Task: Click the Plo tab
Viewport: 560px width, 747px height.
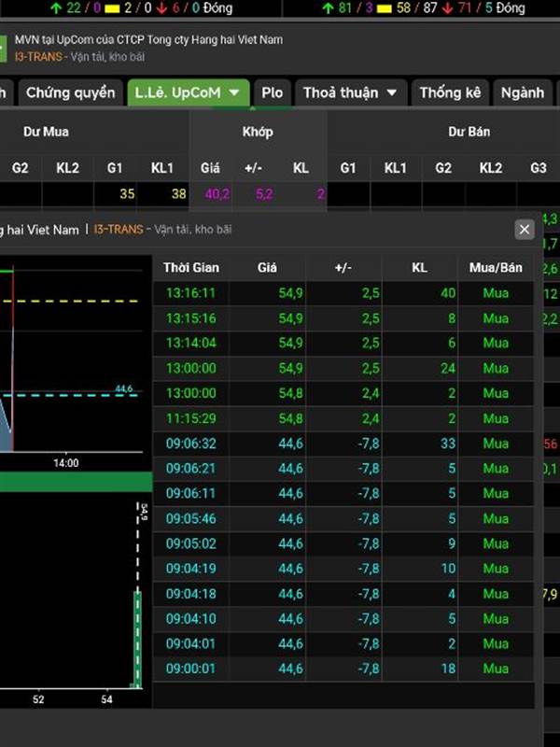Action: click(272, 92)
